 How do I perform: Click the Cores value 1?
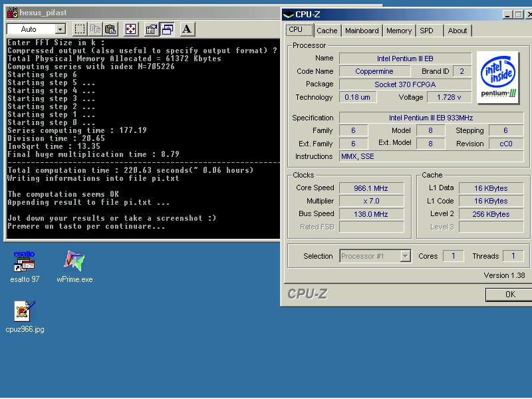pos(454,256)
